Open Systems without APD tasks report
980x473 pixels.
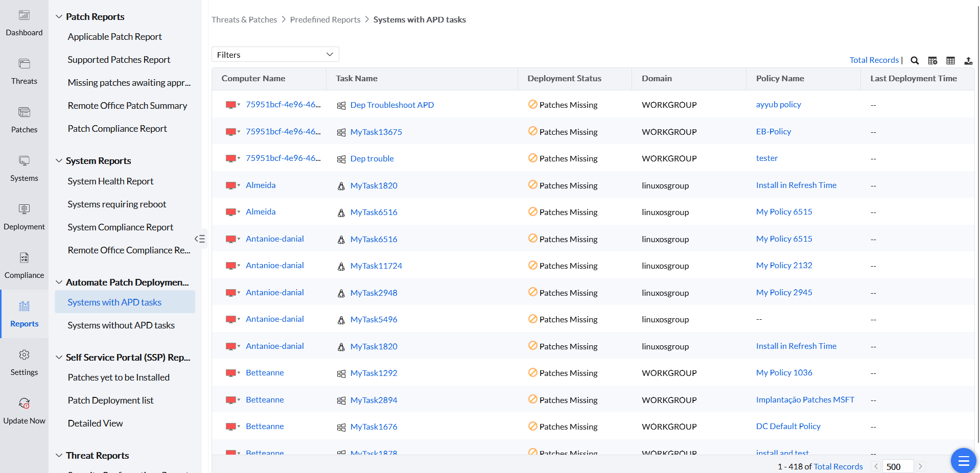point(121,325)
